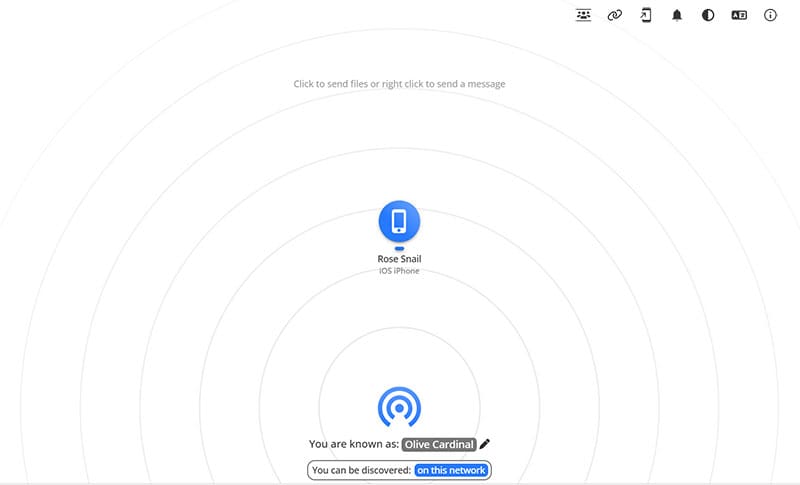Open the public room join icon
The height and width of the screenshot is (485, 800).
coord(583,15)
